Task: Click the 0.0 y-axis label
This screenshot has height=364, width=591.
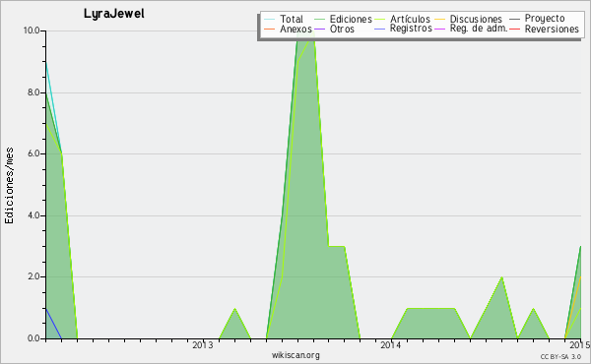Action: click(x=33, y=338)
